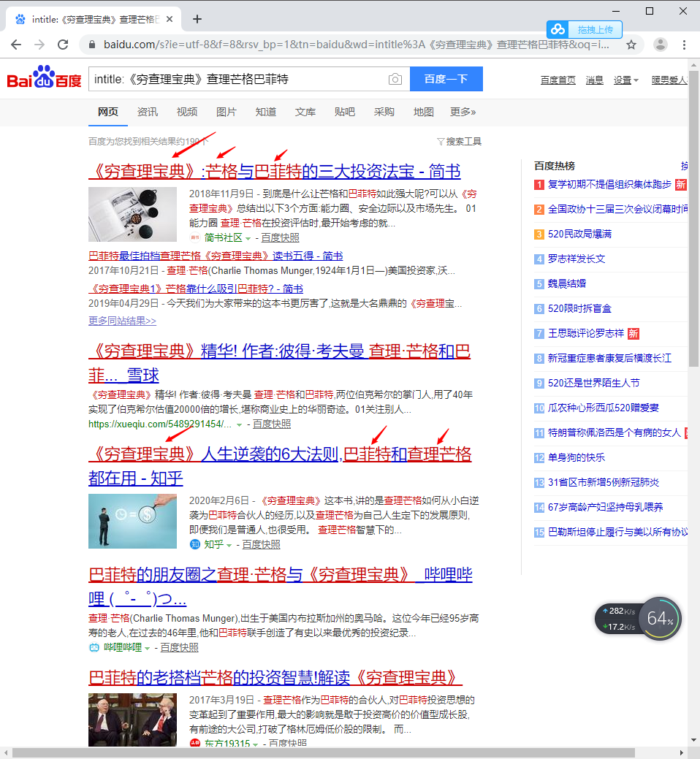
Task: Open 百度快照 for xueqiu result
Action: point(272,424)
